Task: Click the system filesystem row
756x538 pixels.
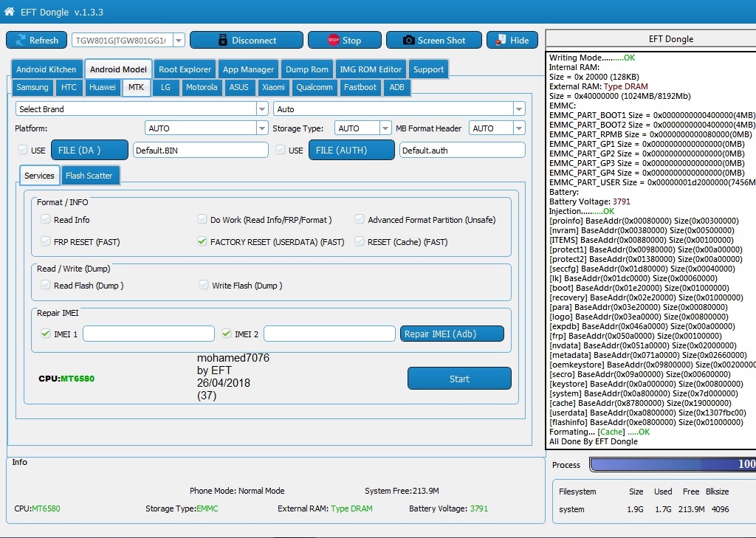Action: pyautogui.click(x=644, y=509)
